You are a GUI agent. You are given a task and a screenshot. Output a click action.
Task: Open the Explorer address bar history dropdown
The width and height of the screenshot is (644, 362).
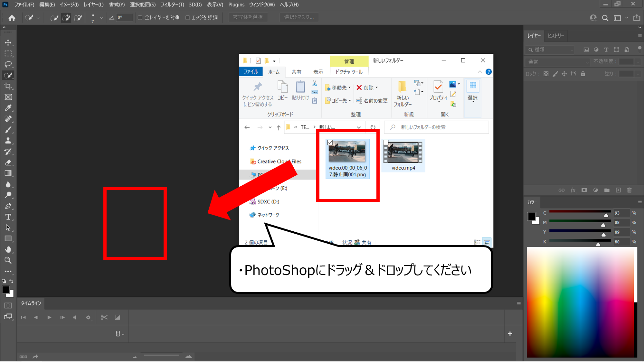tap(359, 127)
